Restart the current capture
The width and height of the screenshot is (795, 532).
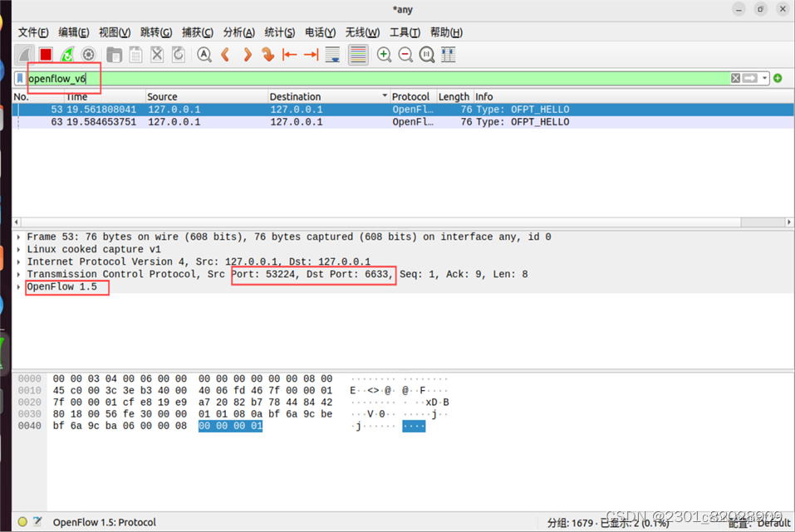(x=68, y=54)
